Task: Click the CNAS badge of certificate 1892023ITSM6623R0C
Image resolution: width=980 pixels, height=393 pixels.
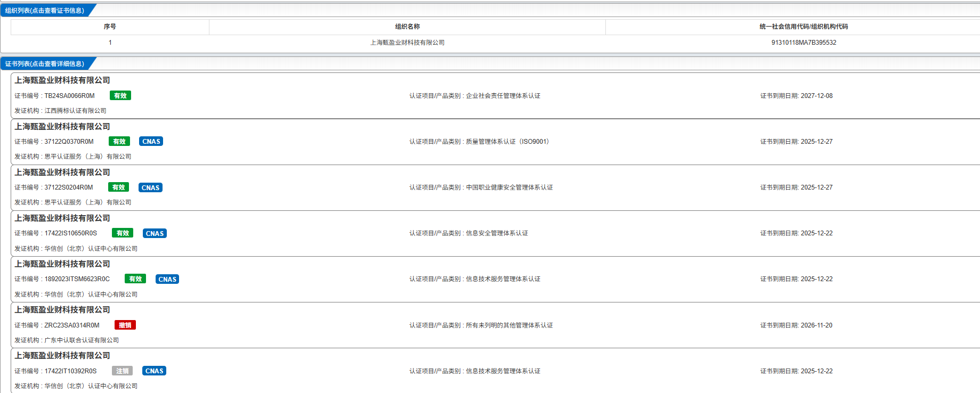Action: tap(167, 279)
